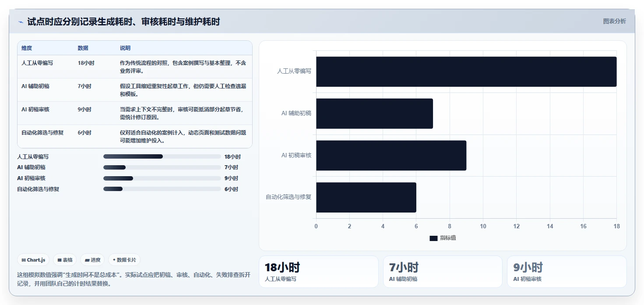
Task: Click the 自动化筛选与修复 chart axis label
Action: pos(289,197)
